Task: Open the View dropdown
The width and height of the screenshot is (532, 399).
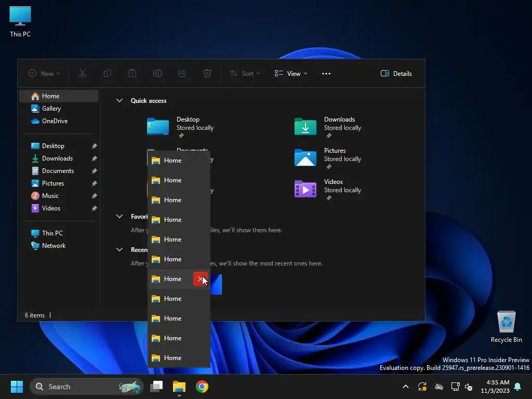Action: click(291, 74)
